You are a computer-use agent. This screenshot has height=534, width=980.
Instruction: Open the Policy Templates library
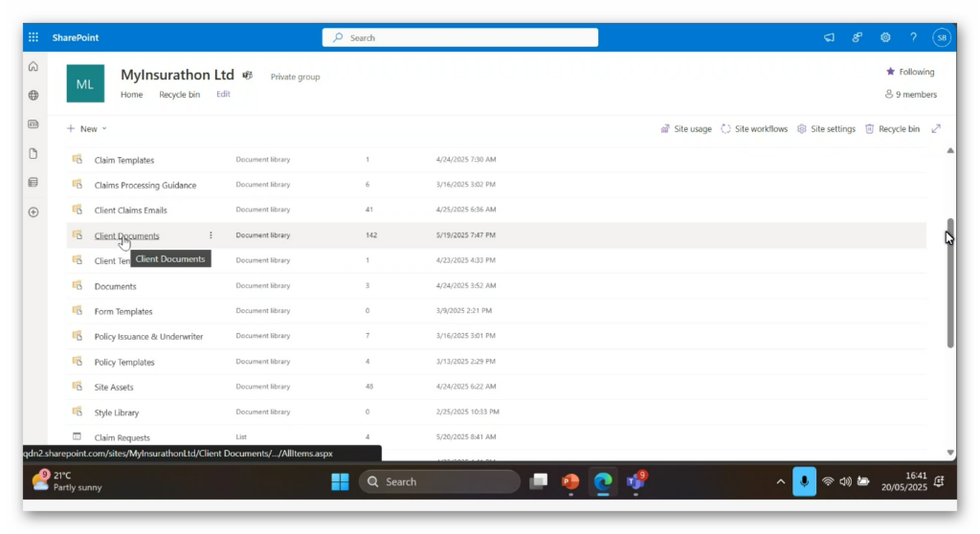point(124,362)
